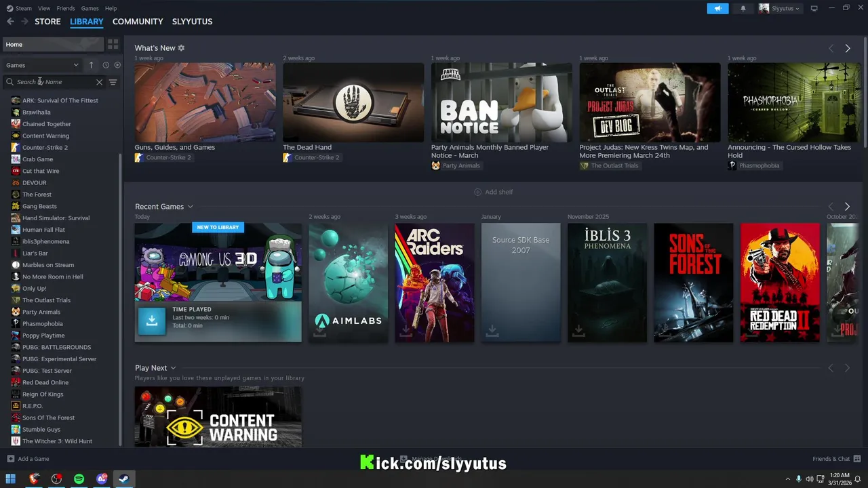Open the Aimlabs game cover

tap(348, 283)
